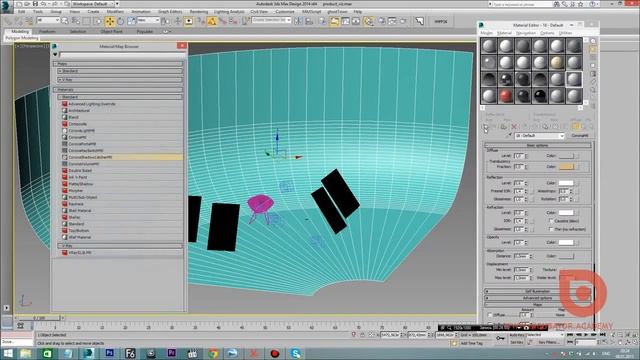640x360 pixels.
Task: Click the Get Material icon in Material Editor
Action: (485, 127)
